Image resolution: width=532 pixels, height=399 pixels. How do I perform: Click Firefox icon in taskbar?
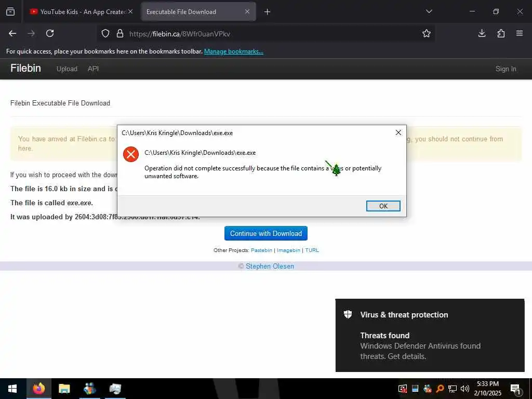[x=38, y=389]
